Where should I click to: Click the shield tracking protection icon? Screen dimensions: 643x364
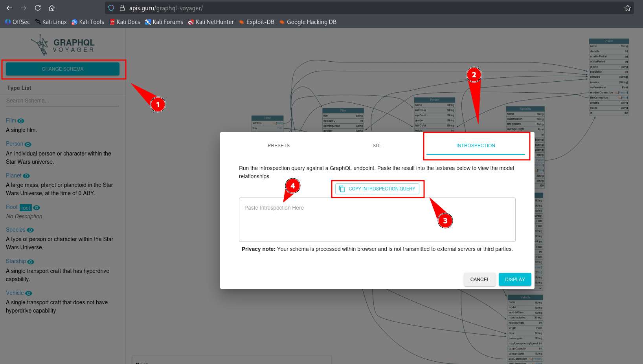click(x=111, y=8)
